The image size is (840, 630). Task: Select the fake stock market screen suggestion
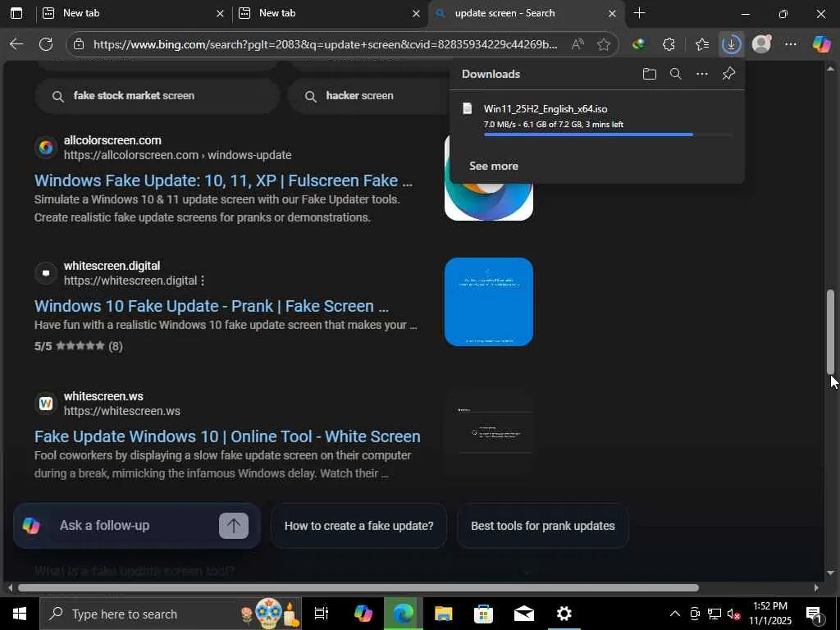pos(157,96)
